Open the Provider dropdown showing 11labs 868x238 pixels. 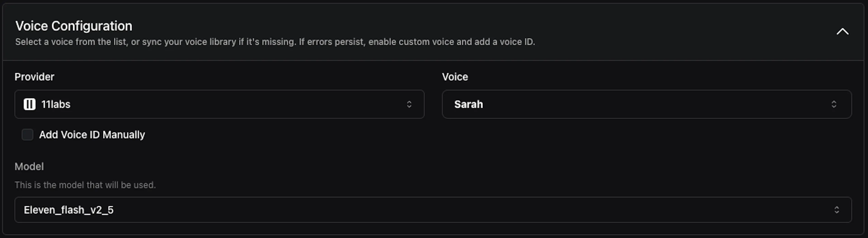(219, 104)
